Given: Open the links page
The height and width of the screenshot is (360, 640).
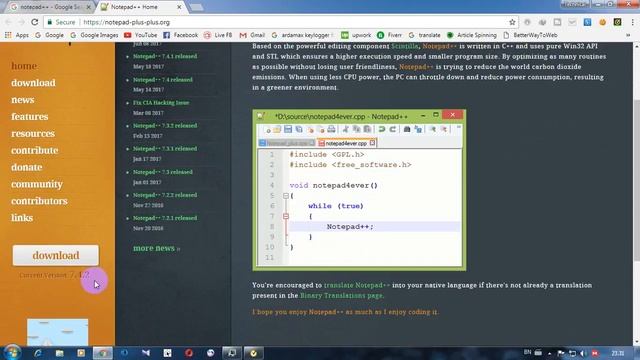Looking at the screenshot, I should [x=22, y=218].
